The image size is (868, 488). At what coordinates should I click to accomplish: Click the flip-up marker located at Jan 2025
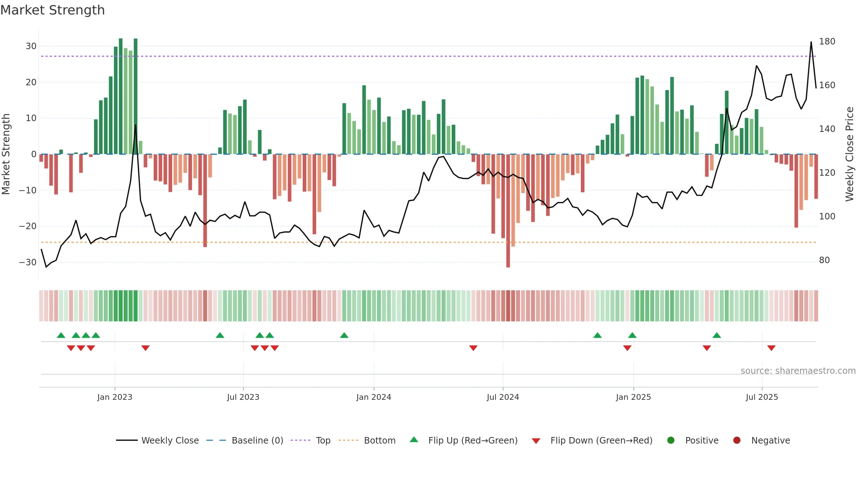pos(632,335)
